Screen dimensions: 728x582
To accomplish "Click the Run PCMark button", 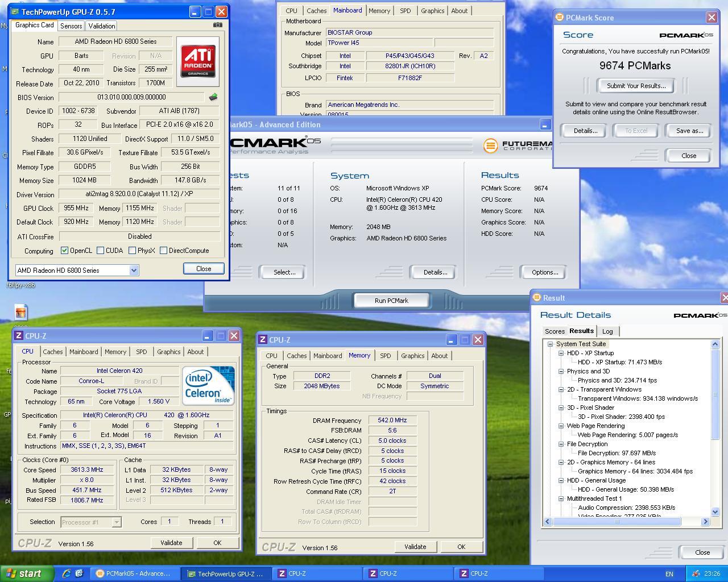I will pyautogui.click(x=391, y=301).
